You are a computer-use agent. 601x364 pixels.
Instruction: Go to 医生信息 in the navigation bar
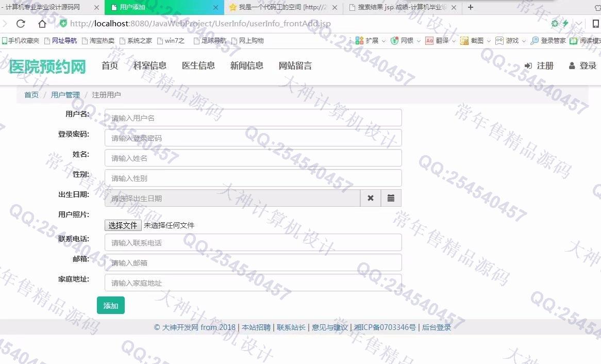(x=198, y=66)
